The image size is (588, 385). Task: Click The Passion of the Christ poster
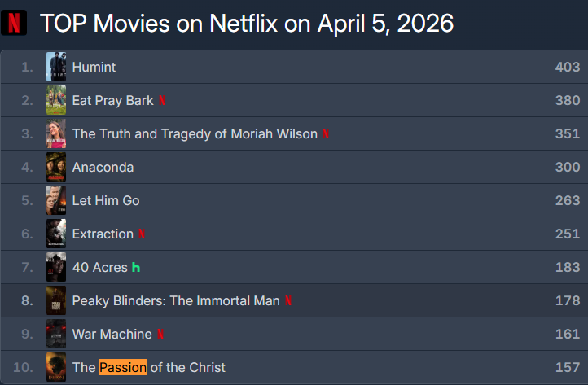(x=56, y=367)
